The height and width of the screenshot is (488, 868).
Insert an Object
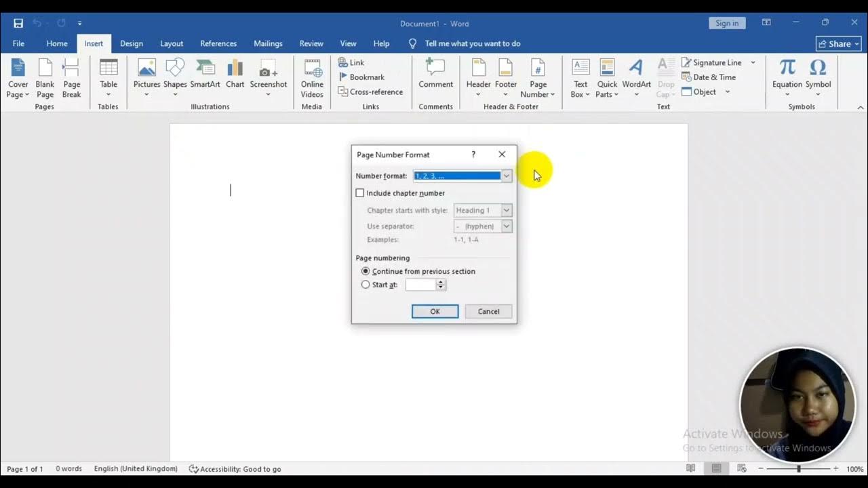[699, 91]
